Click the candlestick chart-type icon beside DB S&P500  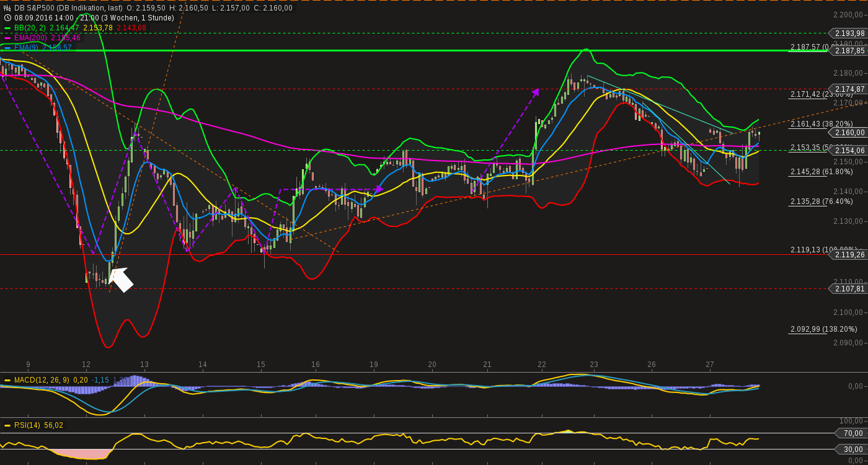click(x=7, y=8)
